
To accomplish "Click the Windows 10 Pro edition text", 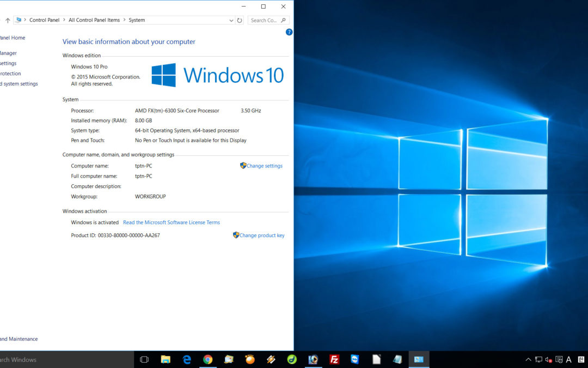I will (89, 67).
